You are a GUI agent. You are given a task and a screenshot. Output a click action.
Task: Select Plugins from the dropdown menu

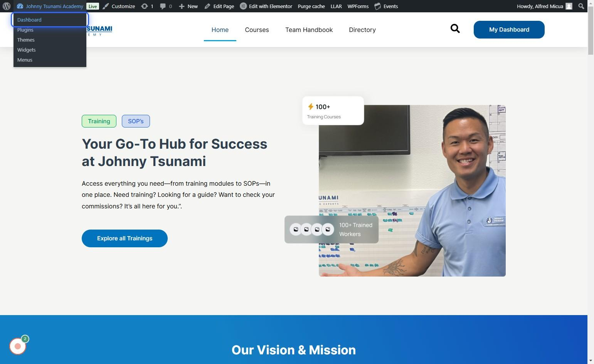pyautogui.click(x=25, y=30)
